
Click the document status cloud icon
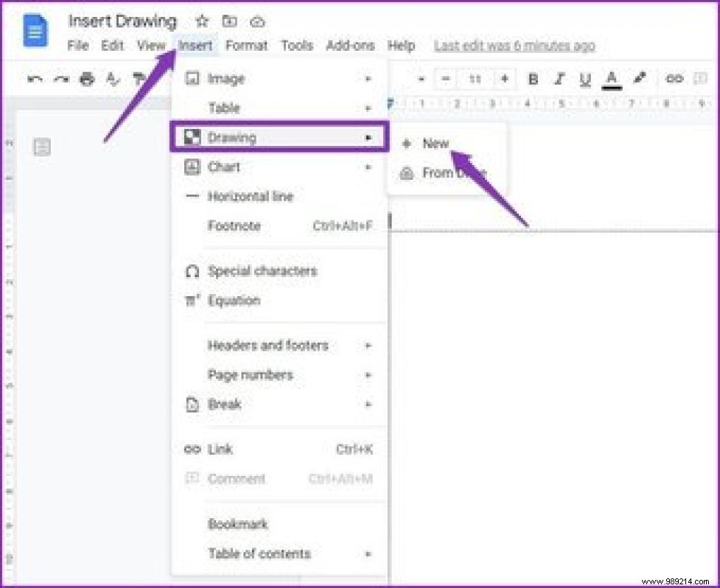tap(257, 21)
